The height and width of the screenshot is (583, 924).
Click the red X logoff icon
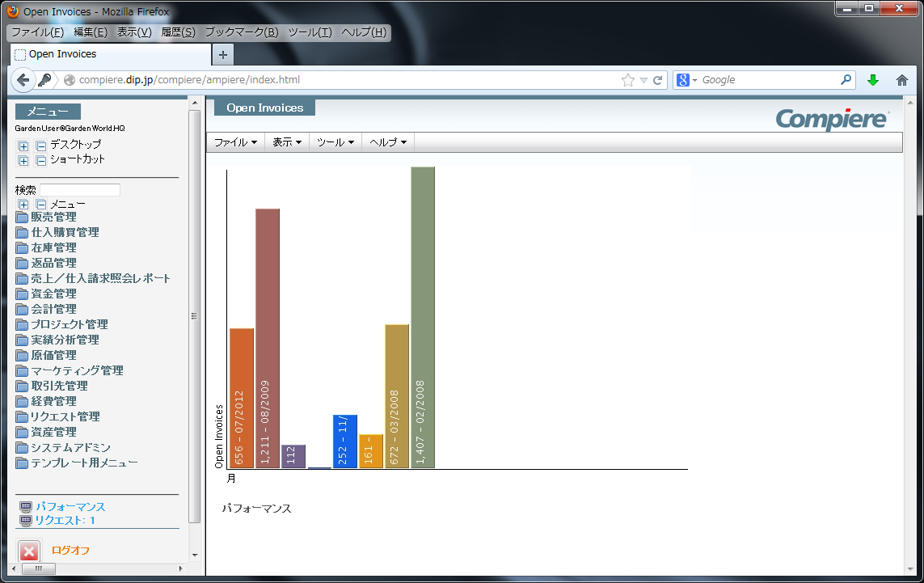click(29, 551)
